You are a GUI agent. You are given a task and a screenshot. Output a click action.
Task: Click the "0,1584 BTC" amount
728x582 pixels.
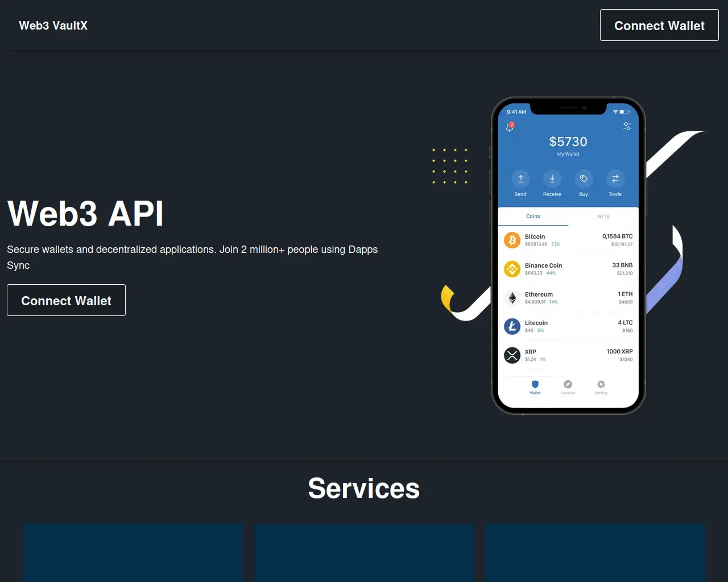click(x=618, y=236)
